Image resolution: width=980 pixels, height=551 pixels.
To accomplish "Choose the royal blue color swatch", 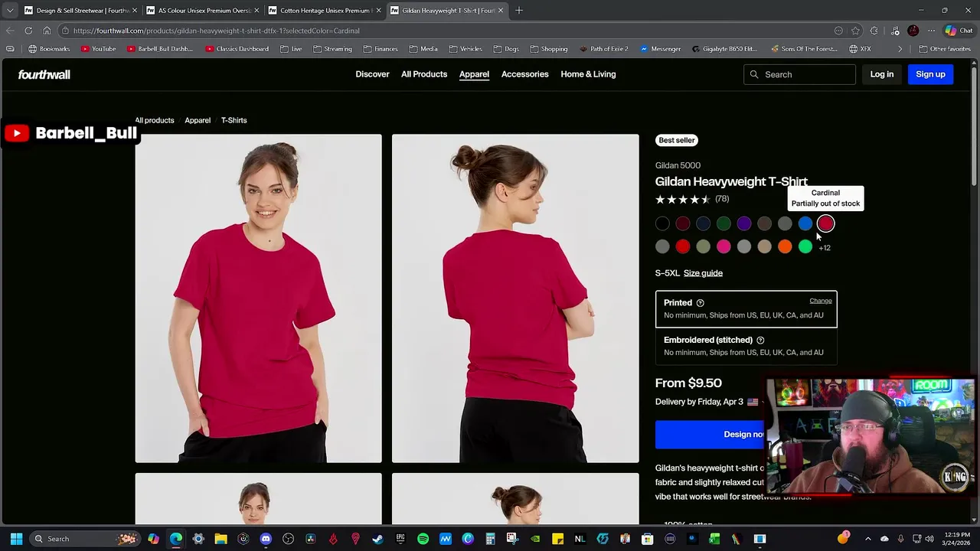I will pyautogui.click(x=805, y=223).
